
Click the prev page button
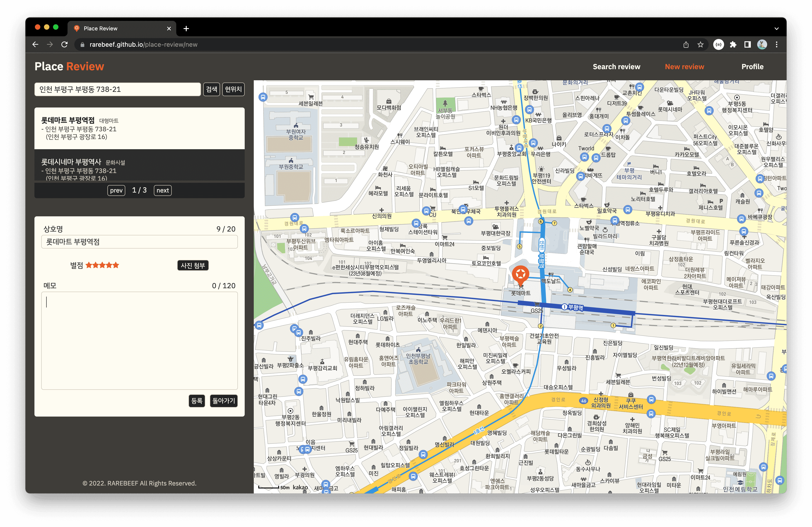tap(116, 190)
